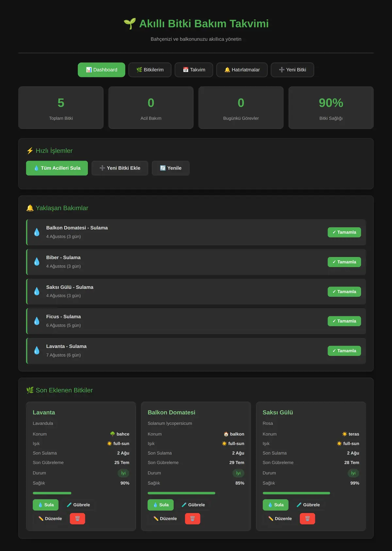Viewport: 392px width, 551px height.
Task: Click the Bitki Sağlığı 90% stat card
Action: [x=331, y=108]
